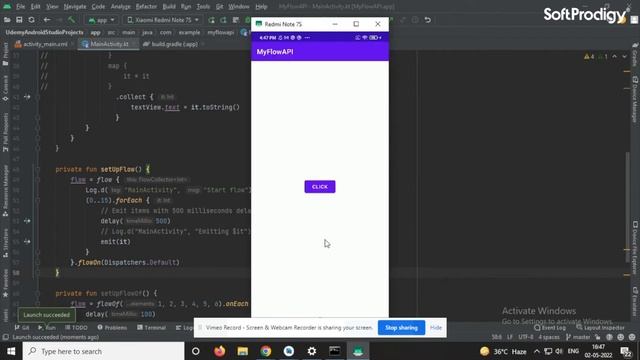Open the Xiaomi Redmi Note 7S device dropdown
The width and height of the screenshot is (640, 360).
coord(163,20)
